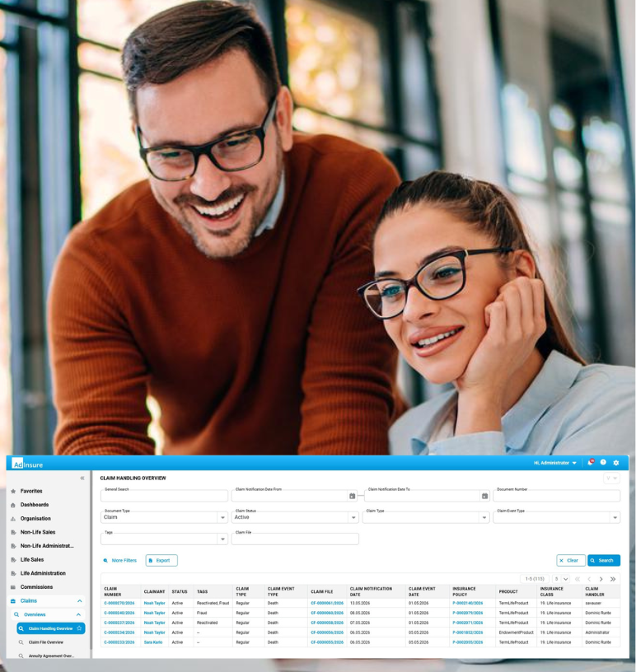Viewport: 636px width, 672px height.
Task: Open the Tags dropdown
Action: coord(222,539)
